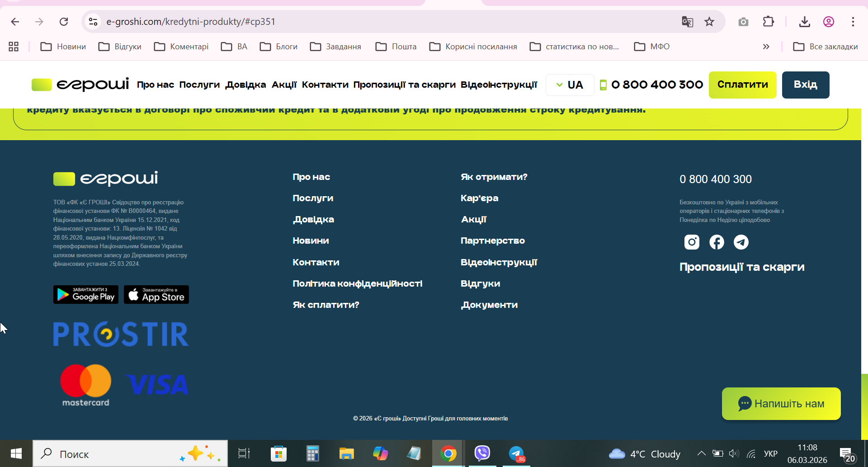Expand hidden system tray icons chevron
This screenshot has height=467, width=868.
701,453
